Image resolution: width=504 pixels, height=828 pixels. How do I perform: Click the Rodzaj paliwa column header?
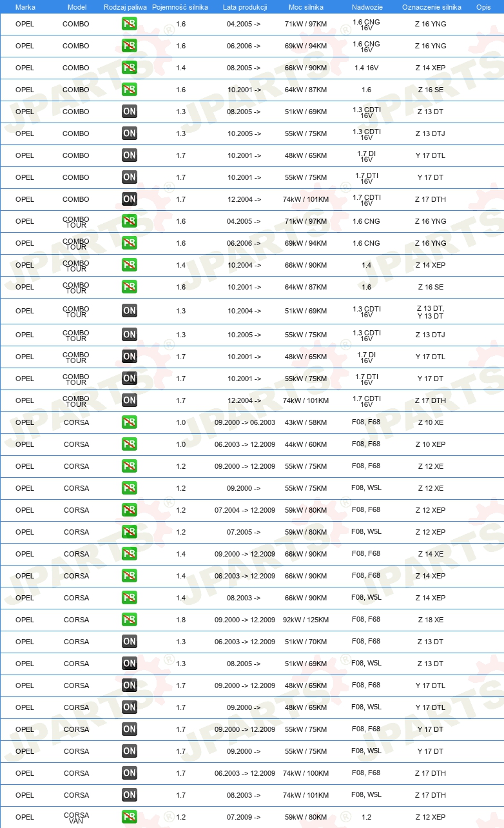[125, 7]
